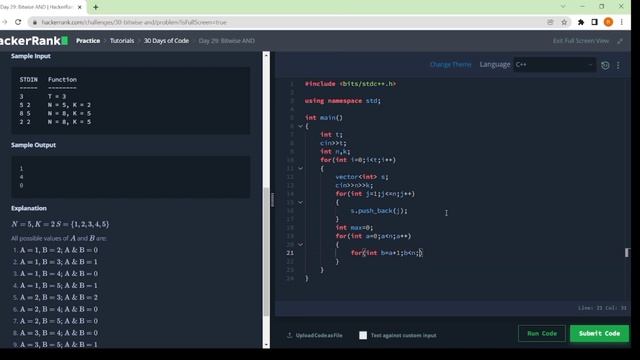
Task: Open a new browser tab
Action: coord(96,7)
